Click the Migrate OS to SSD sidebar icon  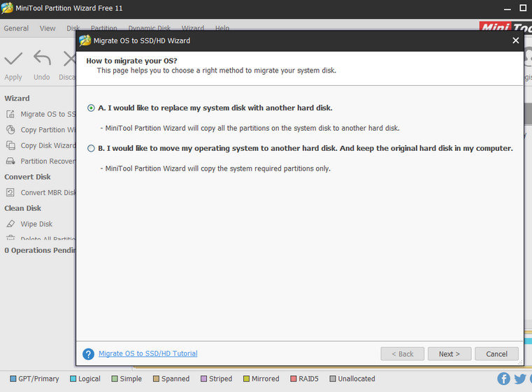click(x=10, y=114)
